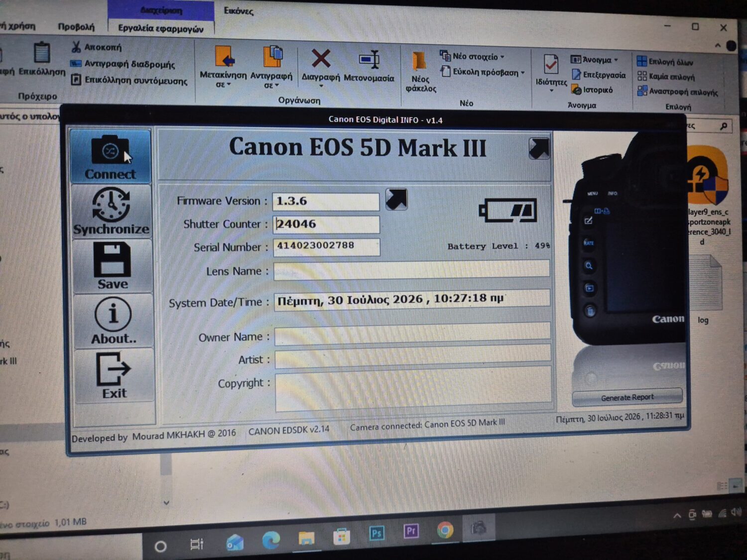
Task: Click the arrow icon beside the camera model title
Action: [539, 148]
